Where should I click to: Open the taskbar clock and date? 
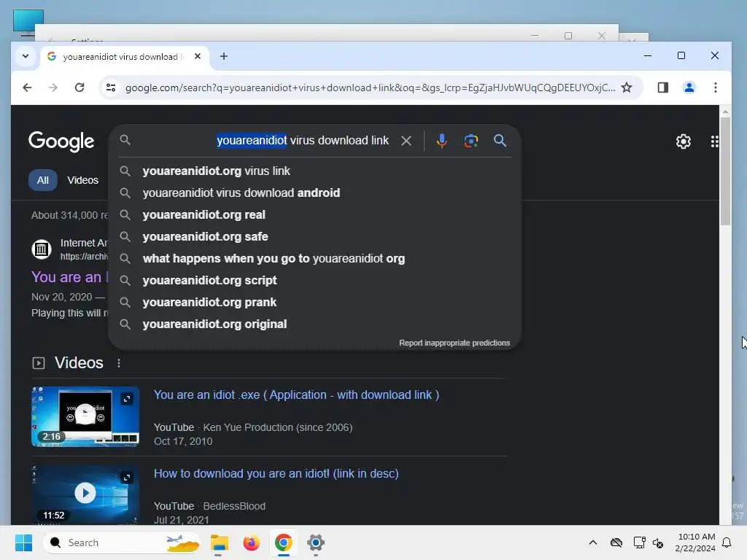[x=694, y=542]
